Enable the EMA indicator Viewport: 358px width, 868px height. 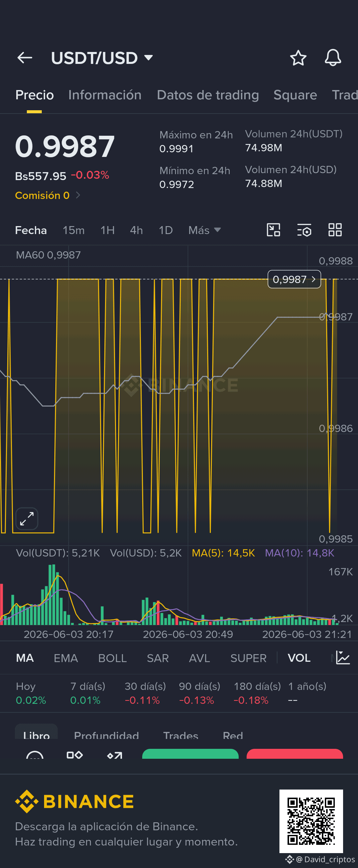click(66, 658)
